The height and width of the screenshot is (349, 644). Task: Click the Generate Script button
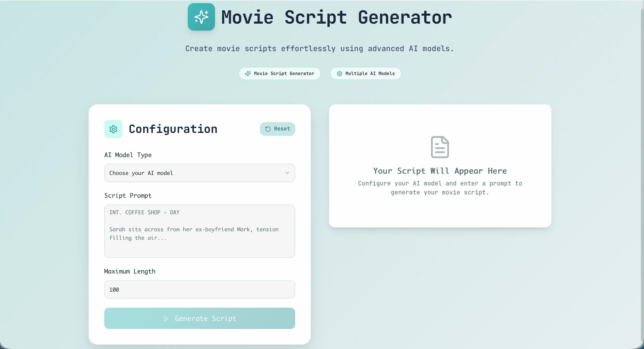coord(199,318)
